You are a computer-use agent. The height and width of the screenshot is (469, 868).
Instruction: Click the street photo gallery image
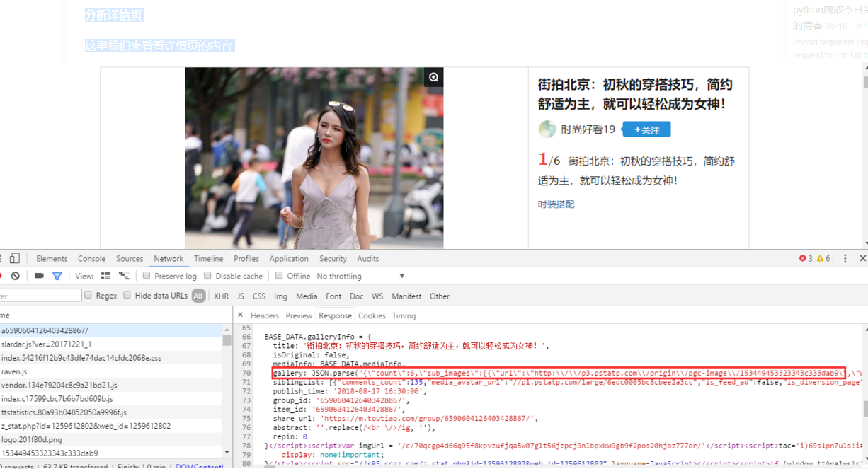pyautogui.click(x=314, y=158)
